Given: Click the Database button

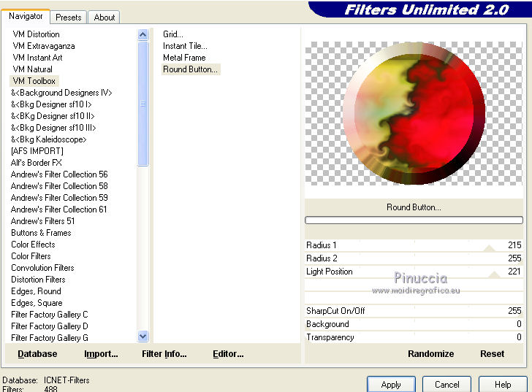Looking at the screenshot, I should pyautogui.click(x=37, y=354).
